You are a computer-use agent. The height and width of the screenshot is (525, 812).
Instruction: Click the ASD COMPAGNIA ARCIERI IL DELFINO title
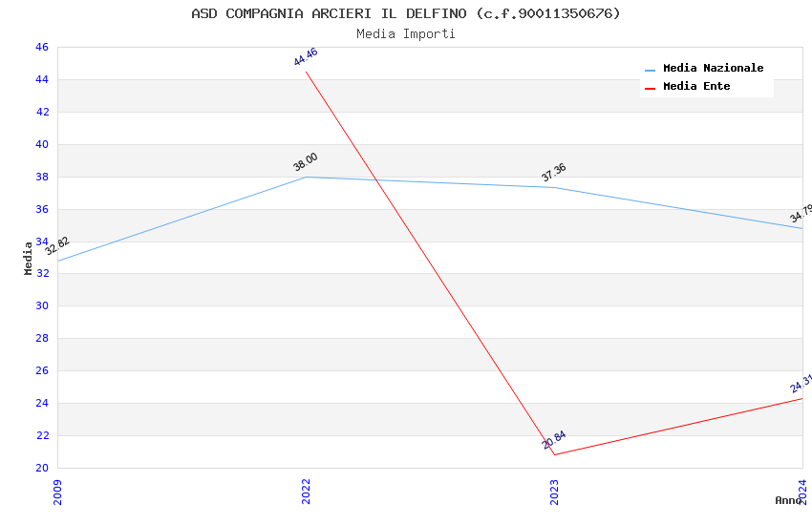pyautogui.click(x=406, y=13)
